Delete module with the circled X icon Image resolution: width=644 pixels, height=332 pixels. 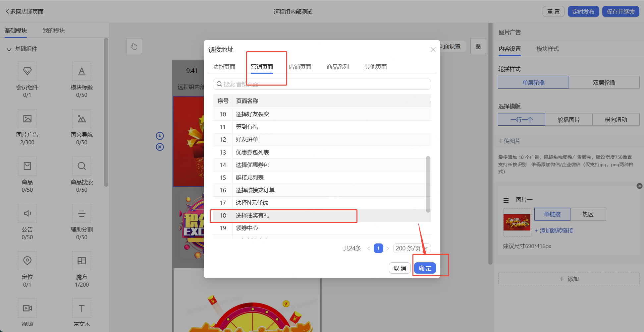160,147
